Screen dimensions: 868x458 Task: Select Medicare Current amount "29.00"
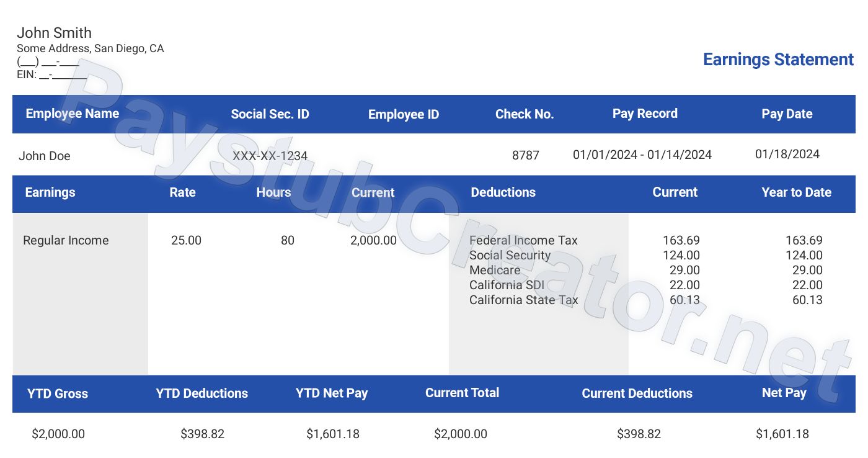pos(684,270)
